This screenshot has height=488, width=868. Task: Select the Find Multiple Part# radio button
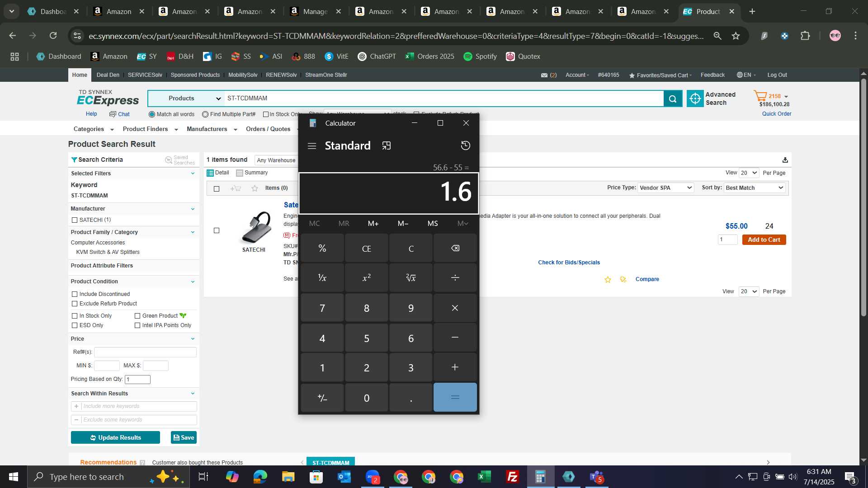[x=205, y=114]
